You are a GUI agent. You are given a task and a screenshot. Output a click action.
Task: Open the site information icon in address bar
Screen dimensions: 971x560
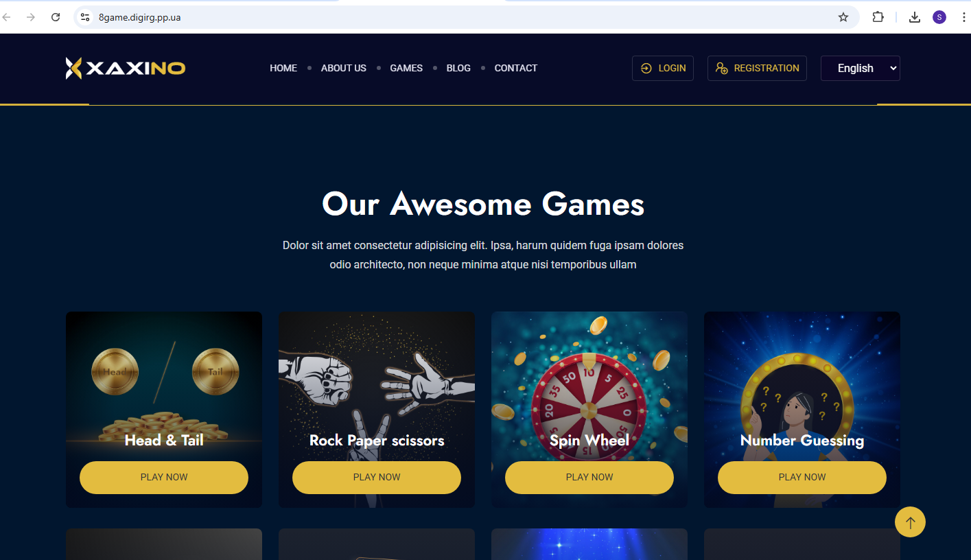point(85,17)
